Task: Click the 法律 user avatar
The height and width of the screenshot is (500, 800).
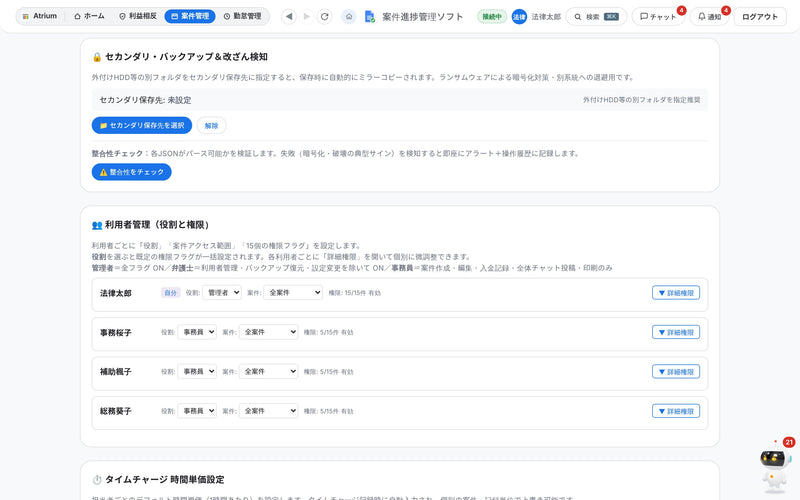Action: tap(519, 17)
